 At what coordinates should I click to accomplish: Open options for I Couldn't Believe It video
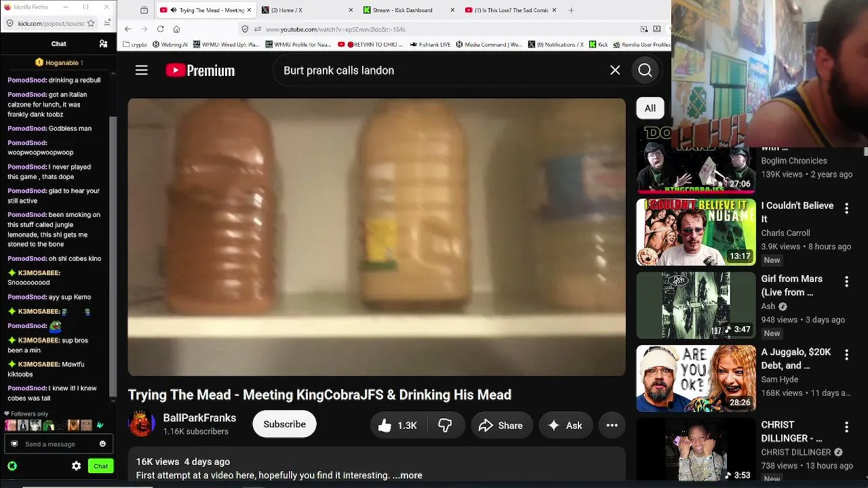[x=846, y=209]
